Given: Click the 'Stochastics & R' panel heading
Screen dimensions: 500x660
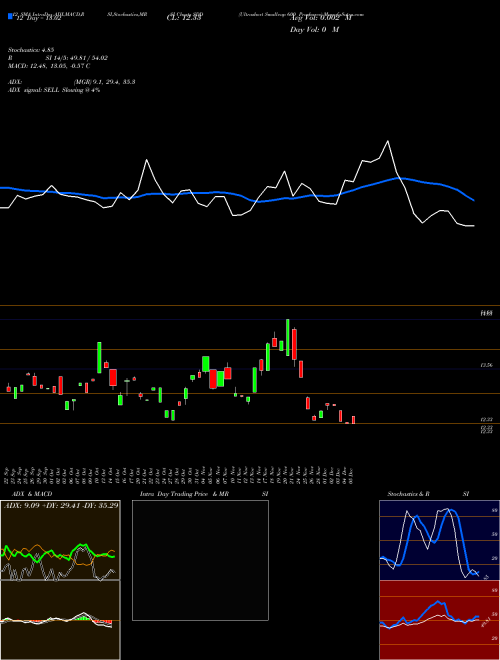Looking at the screenshot, I should [x=408, y=494].
